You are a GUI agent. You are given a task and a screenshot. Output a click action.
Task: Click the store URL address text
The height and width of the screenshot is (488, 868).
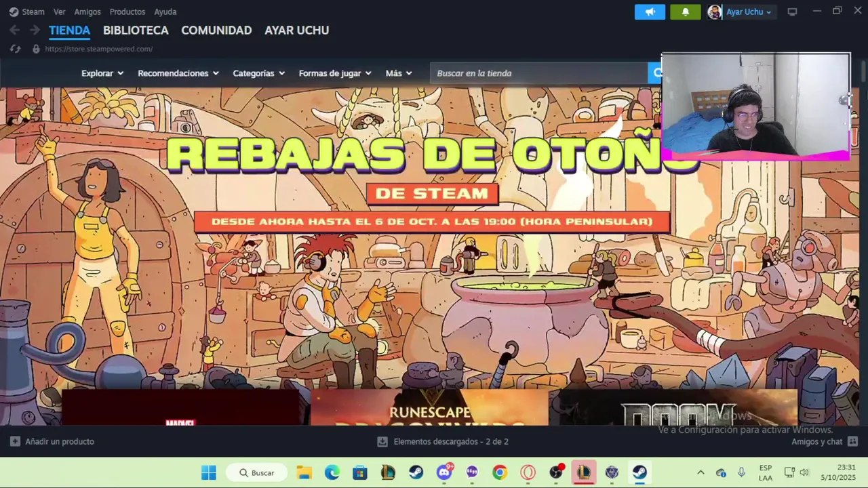99,49
